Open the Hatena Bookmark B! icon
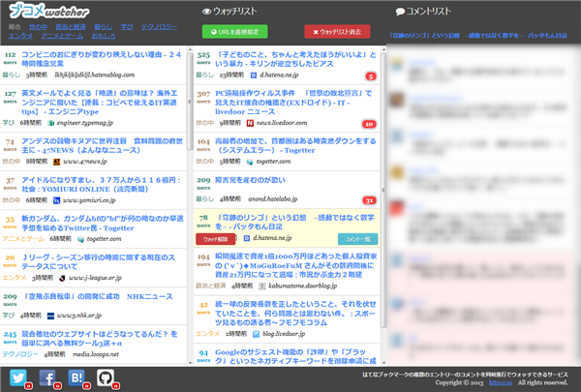The width and height of the screenshot is (581, 392). 76,377
